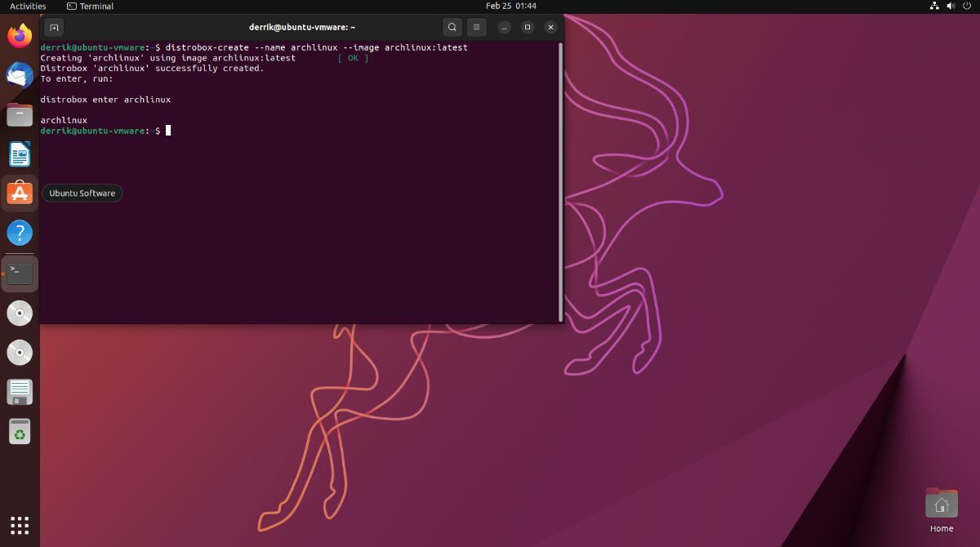The image size is (980, 547).
Task: Open the clock showing Feb 25 01:44
Action: (511, 6)
